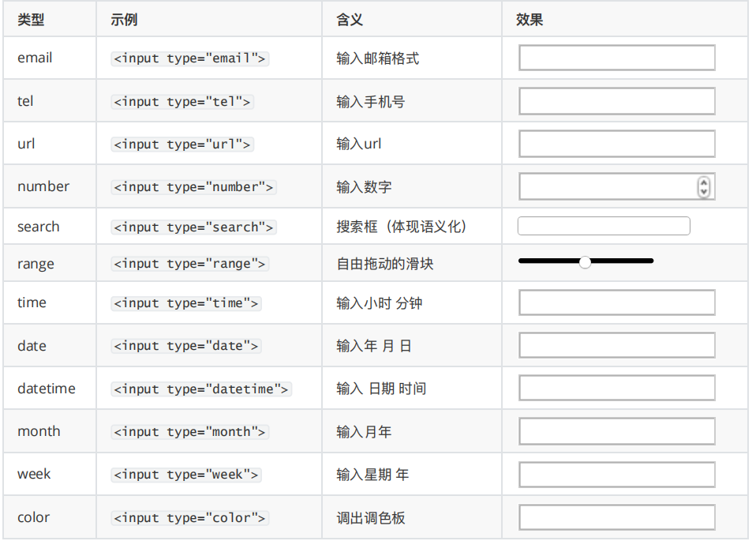Click the text 输入月年
Screen dimensions: 756x541
pos(364,431)
